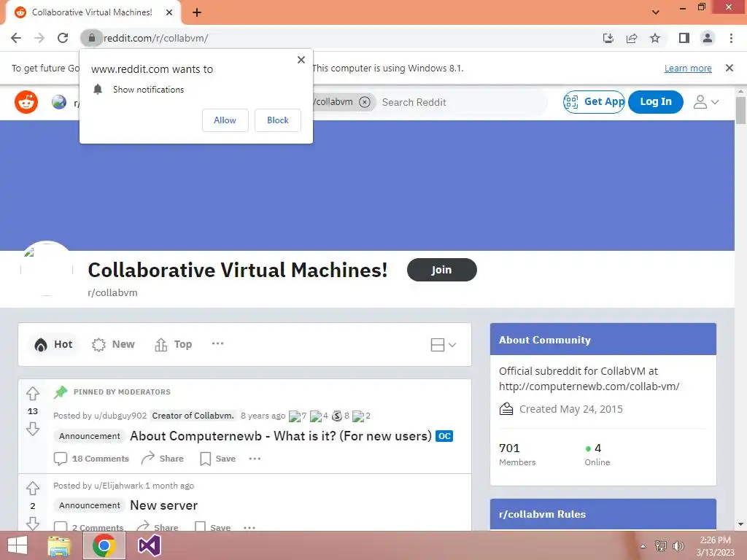Viewport: 747px width, 560px height.
Task: Expand the user account dropdown
Action: 706,102
